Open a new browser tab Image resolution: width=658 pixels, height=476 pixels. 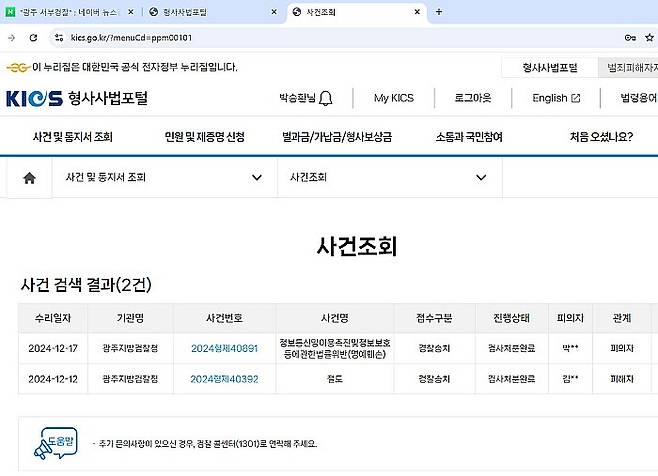439,12
